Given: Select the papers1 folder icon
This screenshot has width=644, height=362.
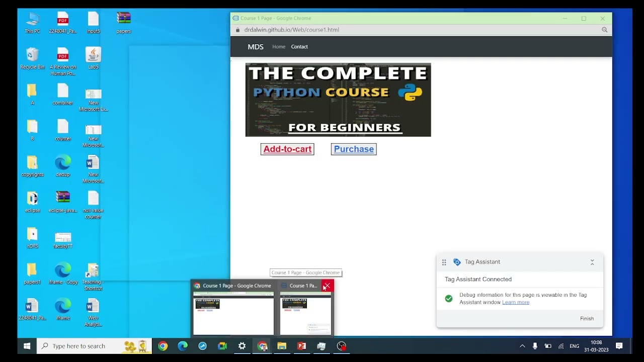Looking at the screenshot, I should [32, 274].
